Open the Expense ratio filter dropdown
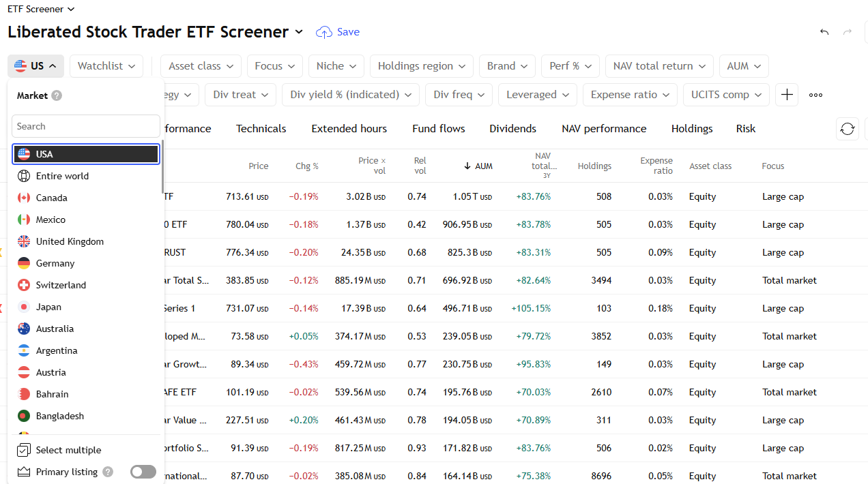The height and width of the screenshot is (484, 868). tap(630, 95)
